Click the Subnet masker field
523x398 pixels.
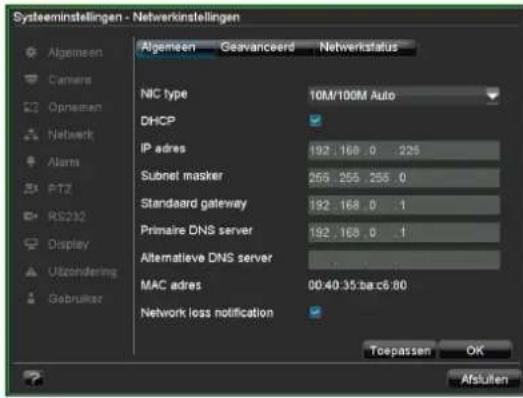click(404, 178)
